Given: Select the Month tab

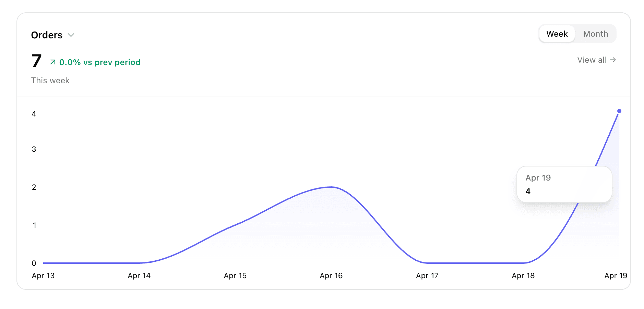Looking at the screenshot, I should tap(595, 34).
